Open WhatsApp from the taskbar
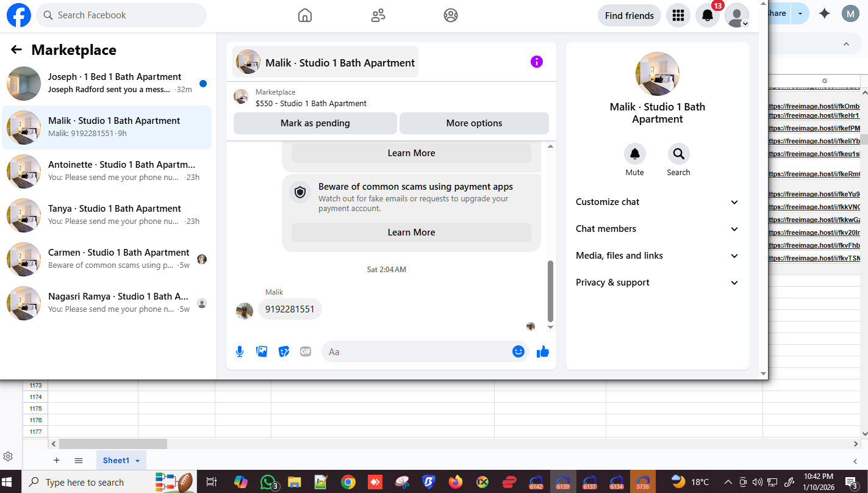The height and width of the screenshot is (493, 868). [x=267, y=482]
